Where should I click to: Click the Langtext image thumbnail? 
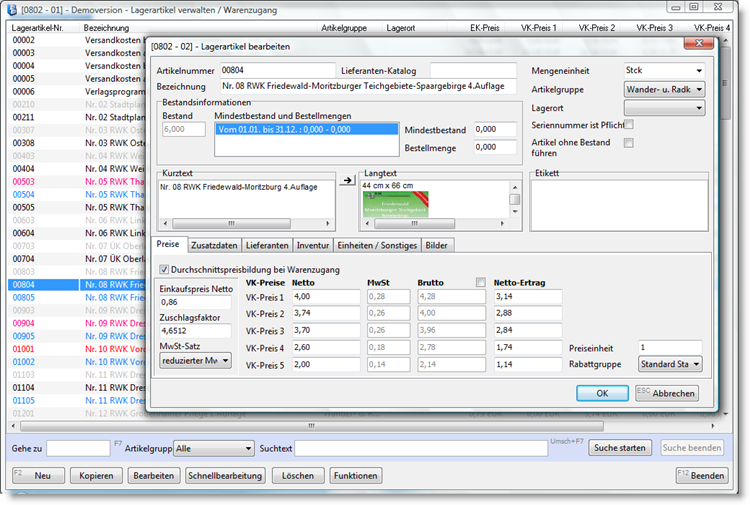point(394,207)
